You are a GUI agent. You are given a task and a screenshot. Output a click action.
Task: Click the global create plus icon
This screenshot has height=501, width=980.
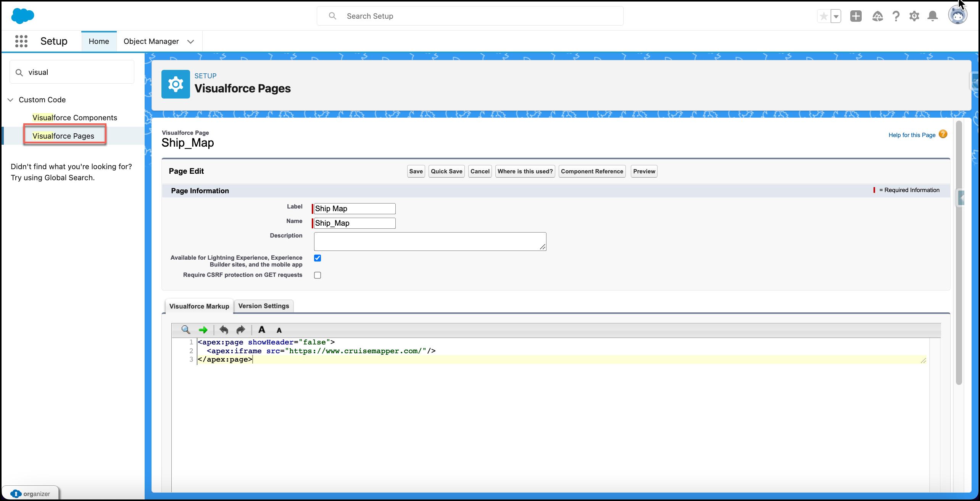(x=856, y=16)
